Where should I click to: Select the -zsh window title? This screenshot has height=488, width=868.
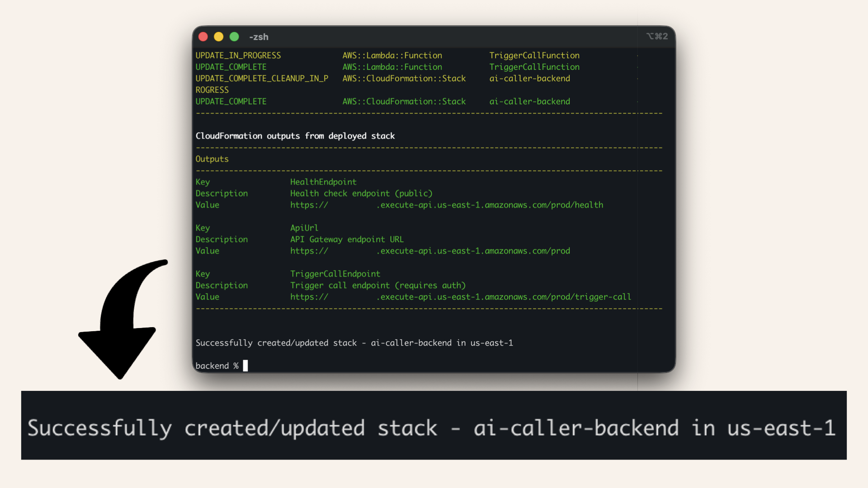pyautogui.click(x=259, y=37)
